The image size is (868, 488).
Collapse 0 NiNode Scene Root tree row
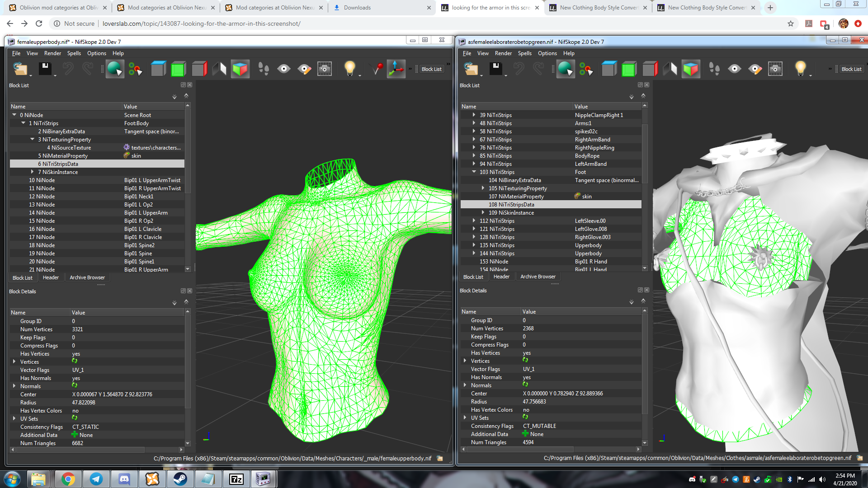pyautogui.click(x=14, y=115)
